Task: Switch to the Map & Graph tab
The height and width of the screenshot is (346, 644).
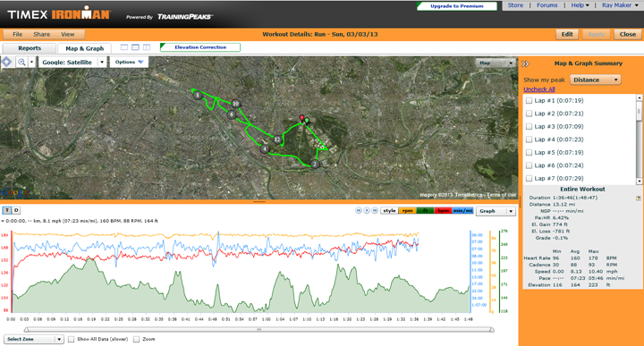Action: (x=85, y=48)
